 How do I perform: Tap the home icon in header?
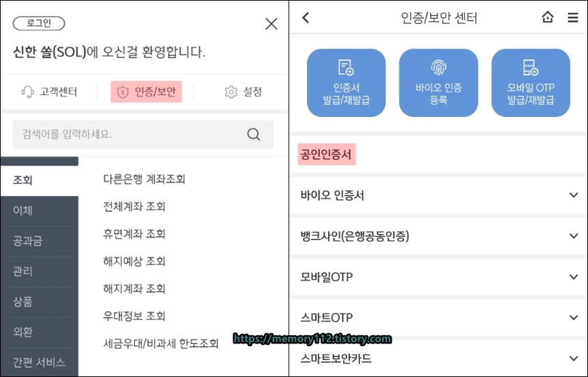pos(548,17)
